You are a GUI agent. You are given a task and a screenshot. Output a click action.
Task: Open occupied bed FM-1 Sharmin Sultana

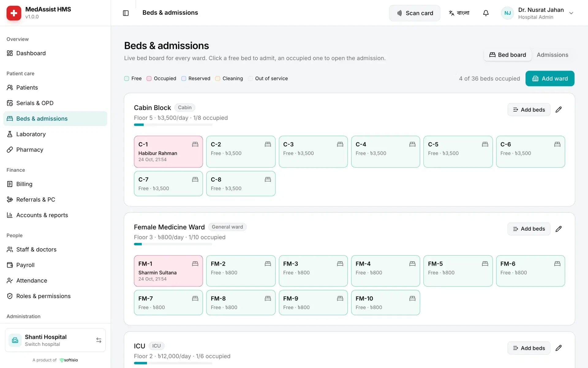click(168, 271)
